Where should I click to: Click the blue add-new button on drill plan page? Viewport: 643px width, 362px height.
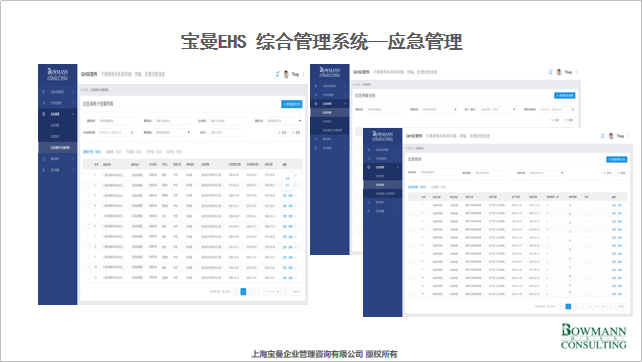tap(292, 104)
